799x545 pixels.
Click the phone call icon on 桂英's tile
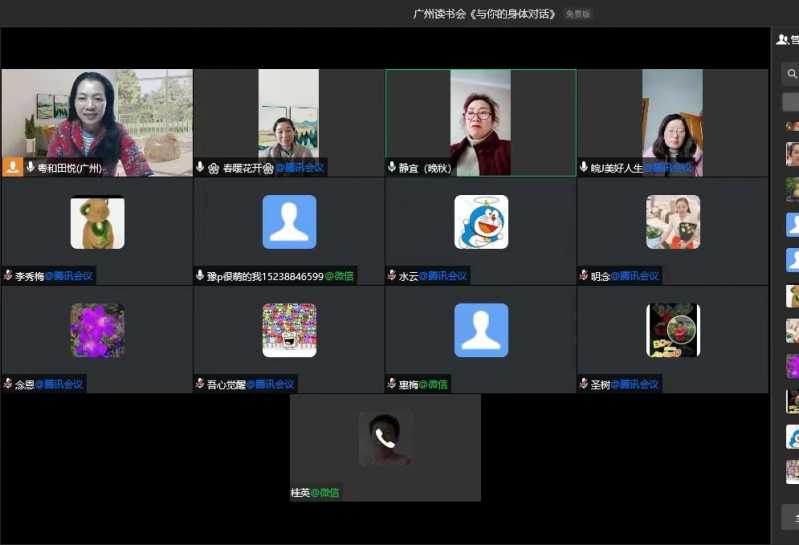coord(385,438)
